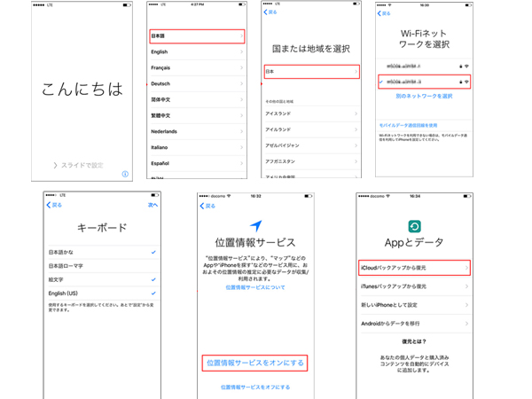This screenshot has height=399, width=532.
Task: Go back from the キーボード screen
Action: click(x=54, y=205)
